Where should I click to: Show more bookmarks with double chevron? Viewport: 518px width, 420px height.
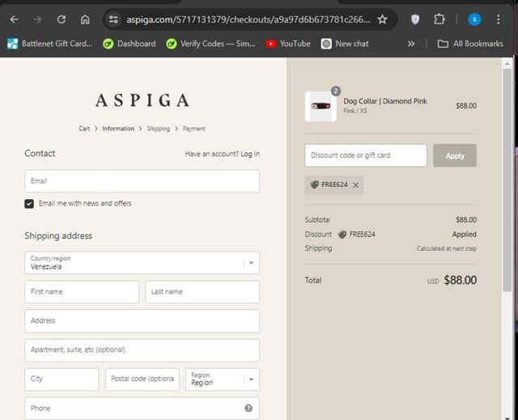point(411,44)
